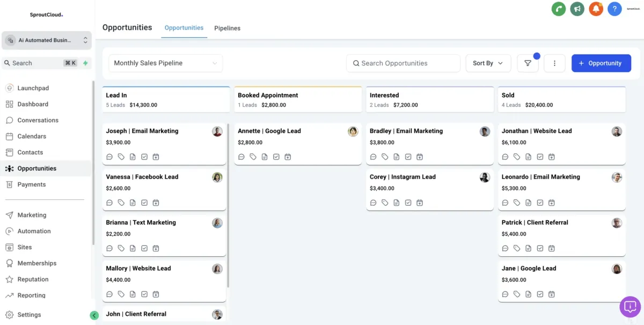Expand the Ai Automated Business account switcher
Image resolution: width=644 pixels, height=325 pixels.
tap(47, 40)
